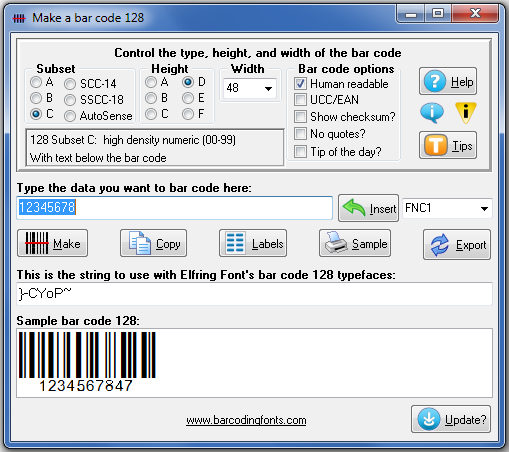The height and width of the screenshot is (452, 509).
Task: Visit the www.barcodingfonts.com link
Action: coord(246,420)
